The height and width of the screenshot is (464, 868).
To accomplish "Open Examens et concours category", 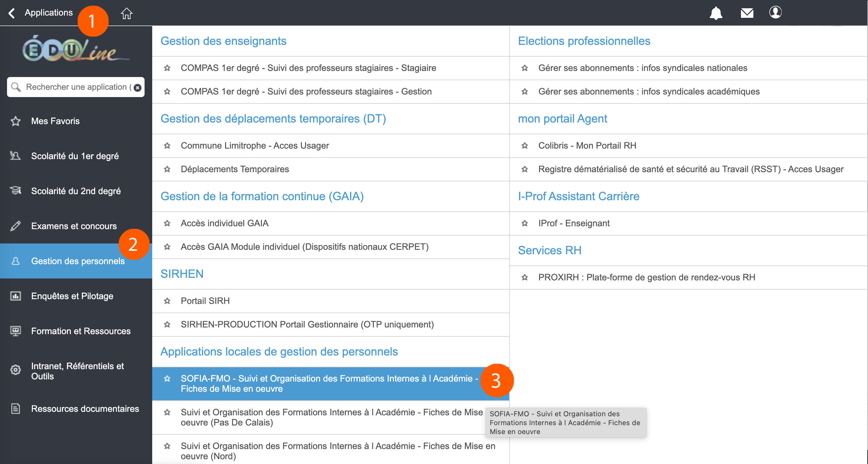I will (x=76, y=226).
